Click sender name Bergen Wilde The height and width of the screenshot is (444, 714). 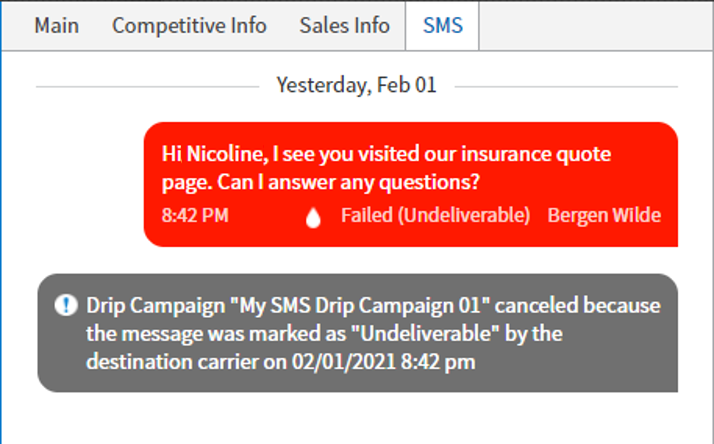point(604,215)
